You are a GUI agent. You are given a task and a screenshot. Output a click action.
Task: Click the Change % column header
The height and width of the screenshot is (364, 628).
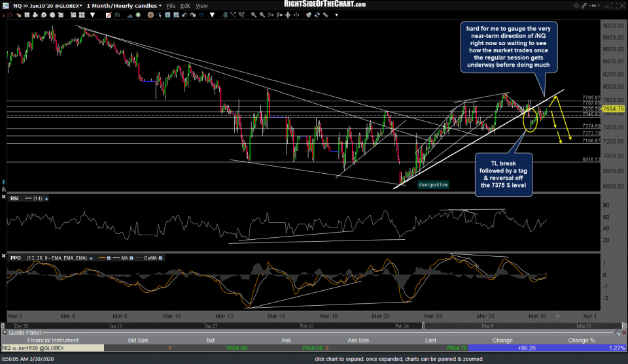(582, 340)
